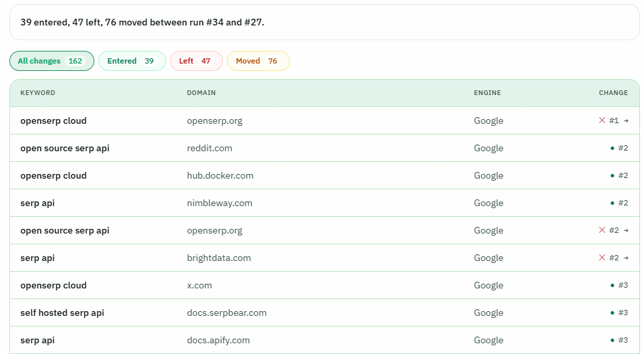644x354 pixels.
Task: Click the #2 rank in reddit.com row
Action: tap(623, 149)
